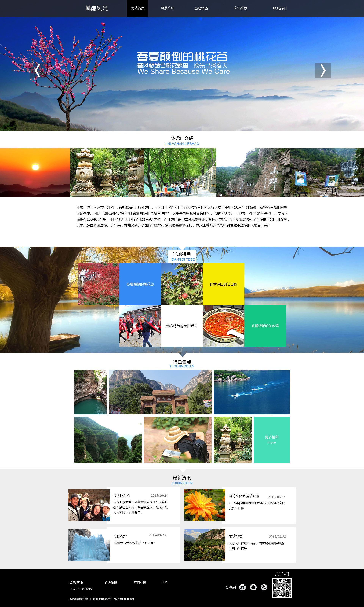Open 吃住推荐 in the navigation bar
364x607 pixels.
pyautogui.click(x=240, y=8)
